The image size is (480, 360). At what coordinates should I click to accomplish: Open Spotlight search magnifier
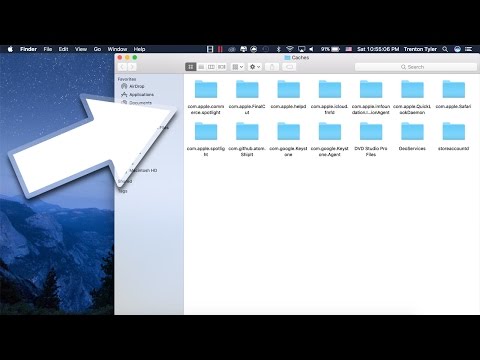pos(445,49)
